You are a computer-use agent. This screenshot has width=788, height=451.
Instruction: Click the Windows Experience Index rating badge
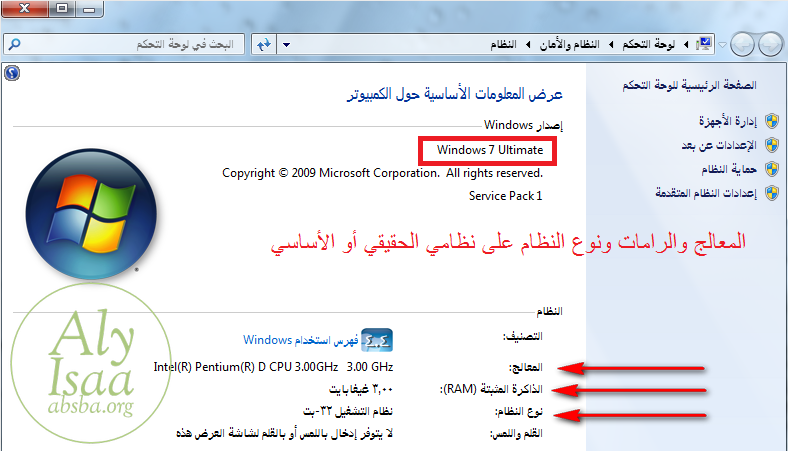tap(376, 339)
